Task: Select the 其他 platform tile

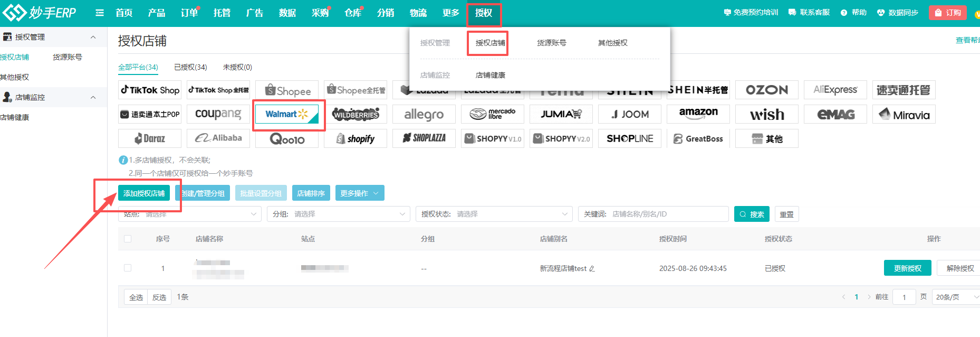Action: click(767, 138)
